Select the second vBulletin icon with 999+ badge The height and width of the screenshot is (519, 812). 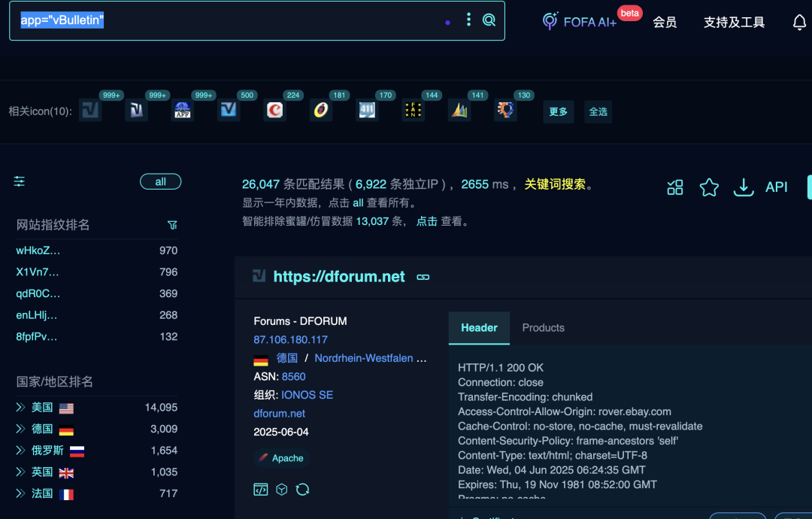tap(136, 110)
